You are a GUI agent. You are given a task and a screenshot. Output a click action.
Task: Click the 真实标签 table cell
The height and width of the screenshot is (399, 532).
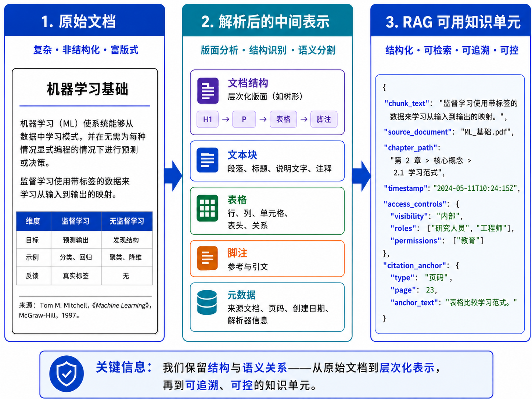[x=76, y=276]
